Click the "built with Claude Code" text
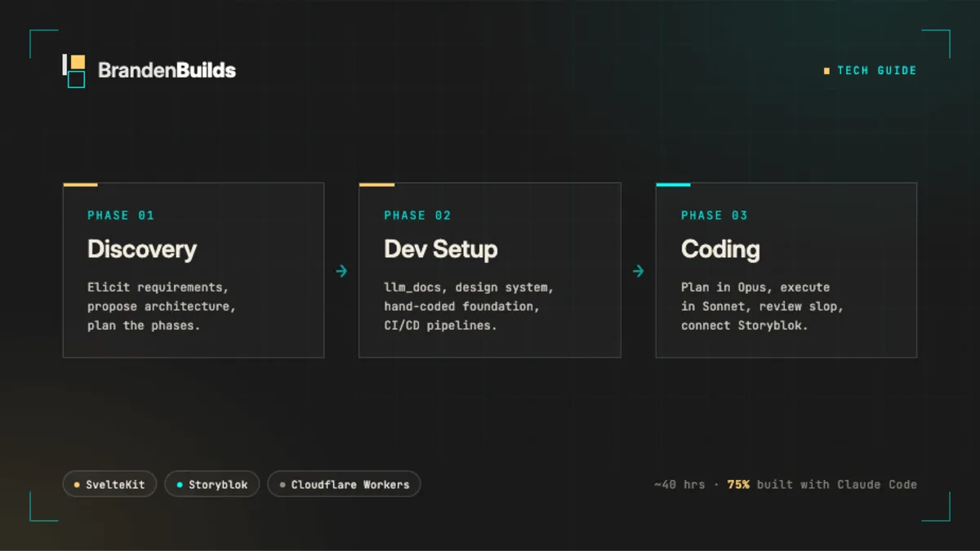The height and width of the screenshot is (551, 980). point(837,484)
